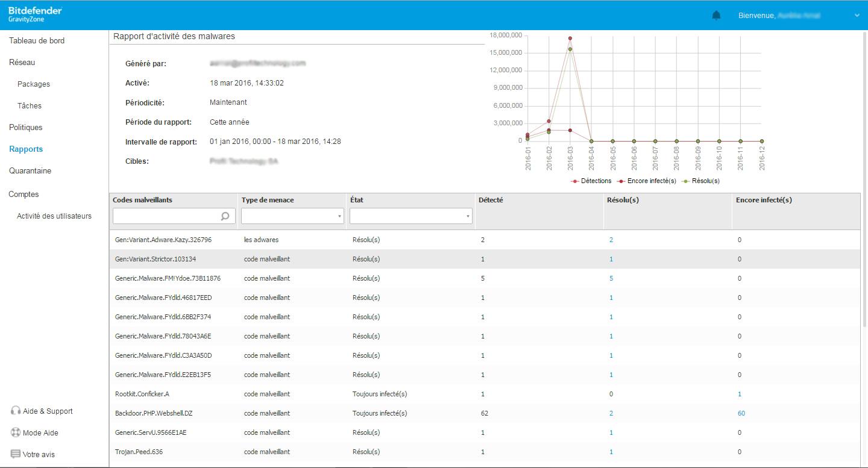Select the Rapports menu item

26,149
